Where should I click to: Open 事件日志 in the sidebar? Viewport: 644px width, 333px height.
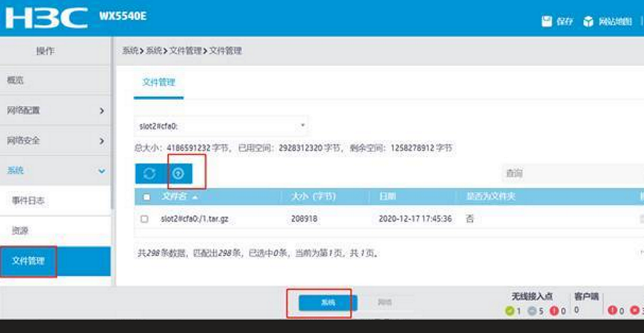[28, 201]
